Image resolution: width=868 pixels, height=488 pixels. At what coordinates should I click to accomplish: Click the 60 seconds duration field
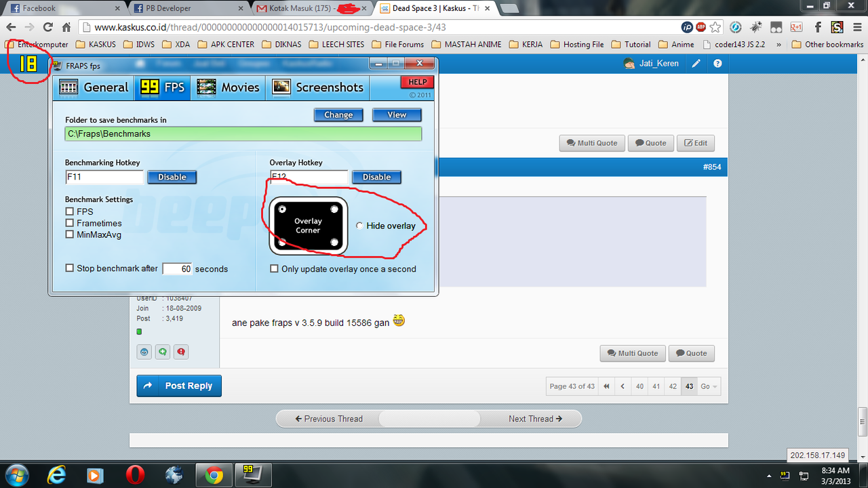177,269
